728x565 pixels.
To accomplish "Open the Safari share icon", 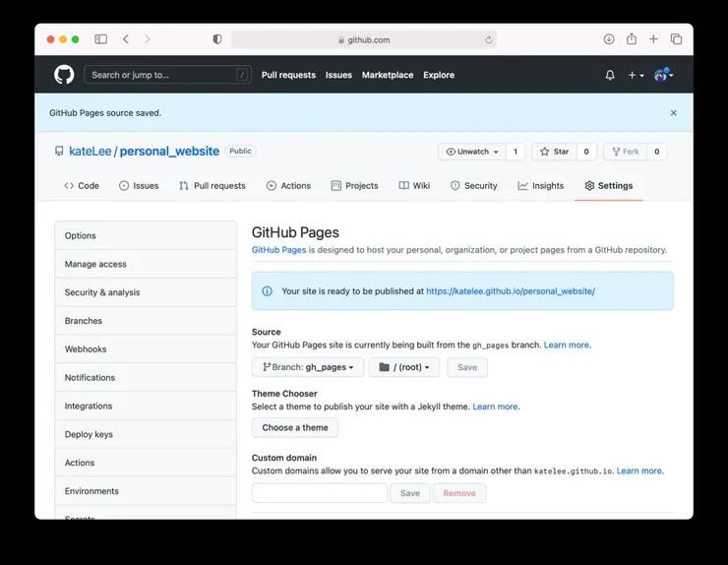I will (x=632, y=38).
